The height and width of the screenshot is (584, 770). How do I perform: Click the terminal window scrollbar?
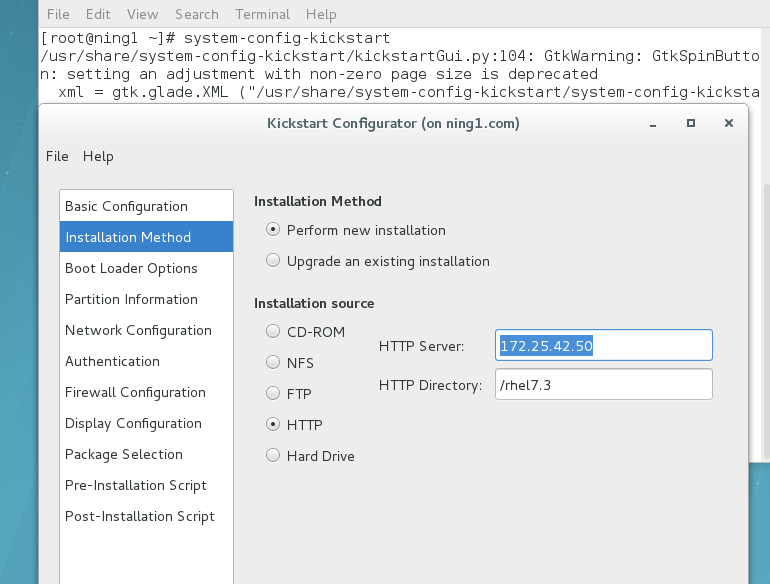[767, 322]
